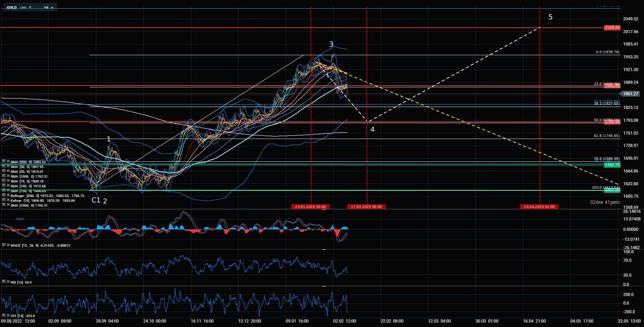Click the CCI [14] -232.6 label

click(x=23, y=316)
